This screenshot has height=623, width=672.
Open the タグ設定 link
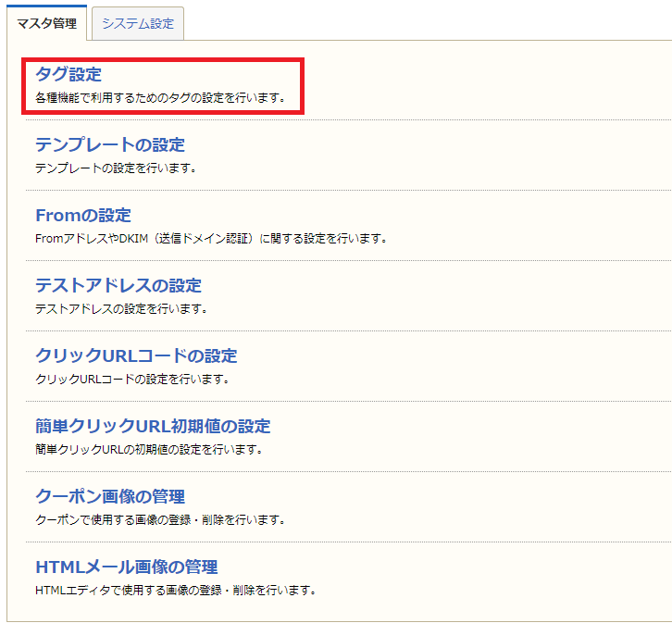point(68,74)
